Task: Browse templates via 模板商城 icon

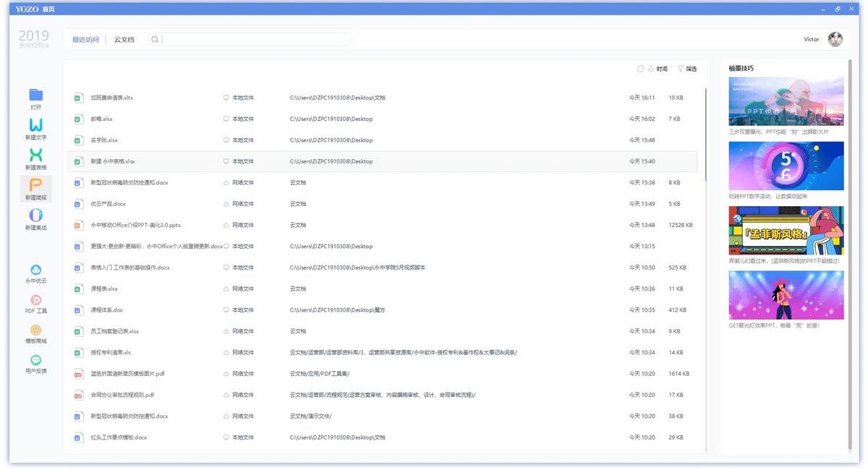Action: pyautogui.click(x=36, y=333)
